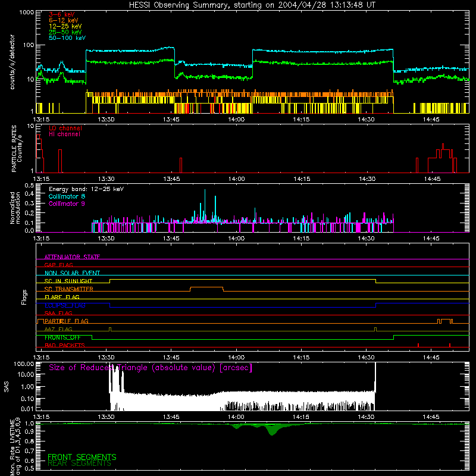Click 14:30 tick under modulation panel
This screenshot has height=476, width=476.
click(x=366, y=239)
